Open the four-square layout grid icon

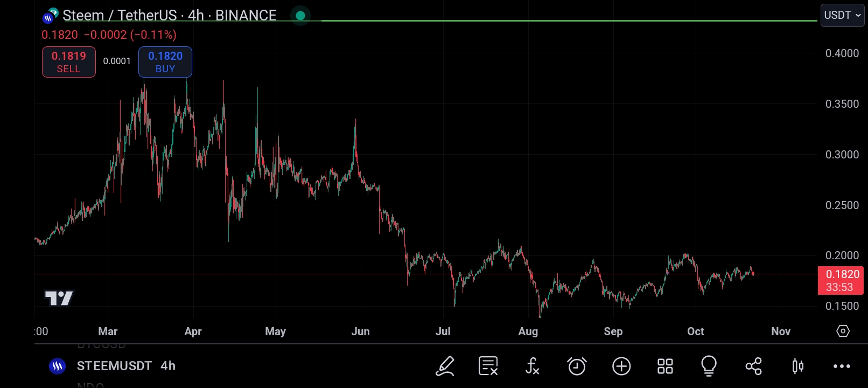pyautogui.click(x=665, y=366)
